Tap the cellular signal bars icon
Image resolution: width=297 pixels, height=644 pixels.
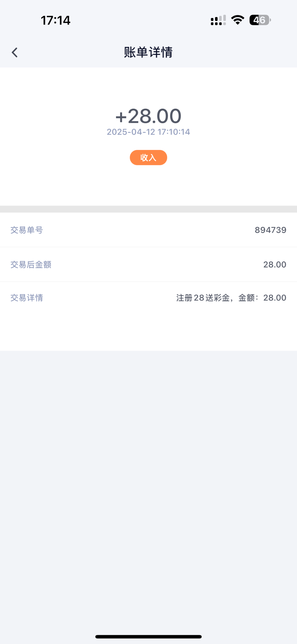(x=218, y=20)
